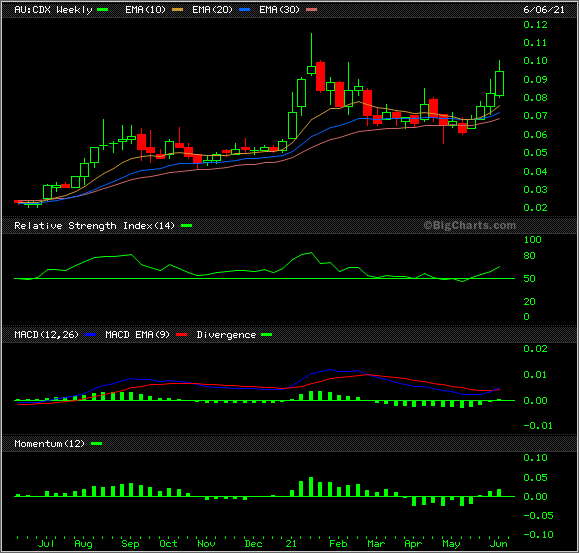Click the Sep marker on time axis
Screen dimensions: 579x553
pos(130,543)
